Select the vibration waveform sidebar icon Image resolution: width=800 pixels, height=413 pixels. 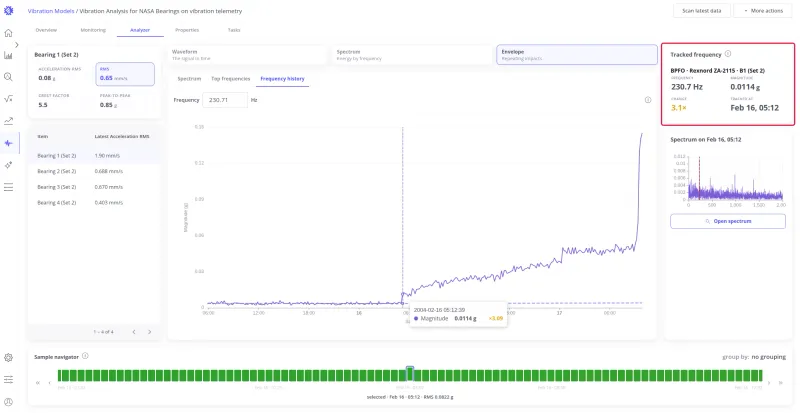(8, 143)
